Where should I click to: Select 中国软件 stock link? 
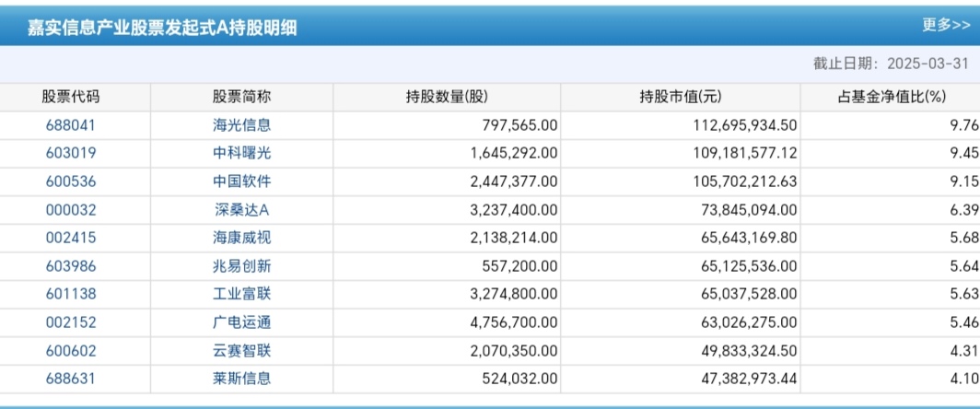(241, 181)
